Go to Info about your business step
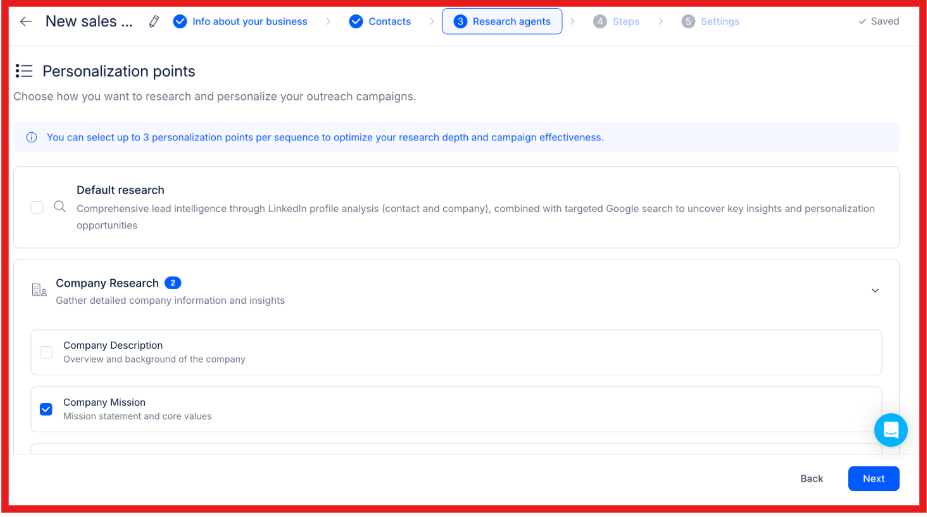This screenshot has height=517, width=927. 241,21
